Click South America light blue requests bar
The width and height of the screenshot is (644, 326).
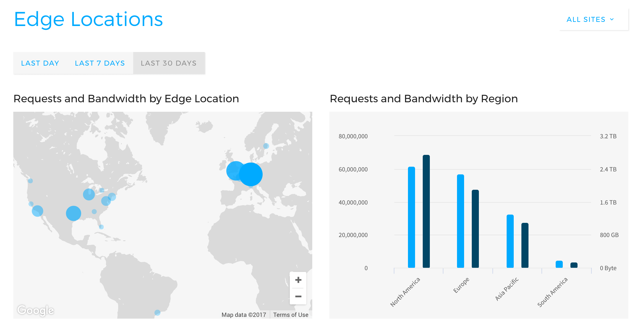pyautogui.click(x=559, y=264)
